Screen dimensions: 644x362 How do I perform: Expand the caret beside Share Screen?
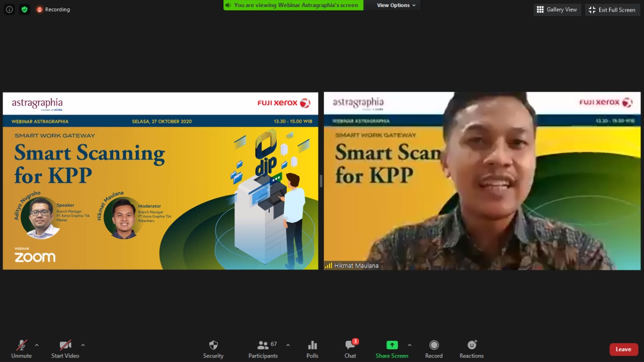click(410, 345)
